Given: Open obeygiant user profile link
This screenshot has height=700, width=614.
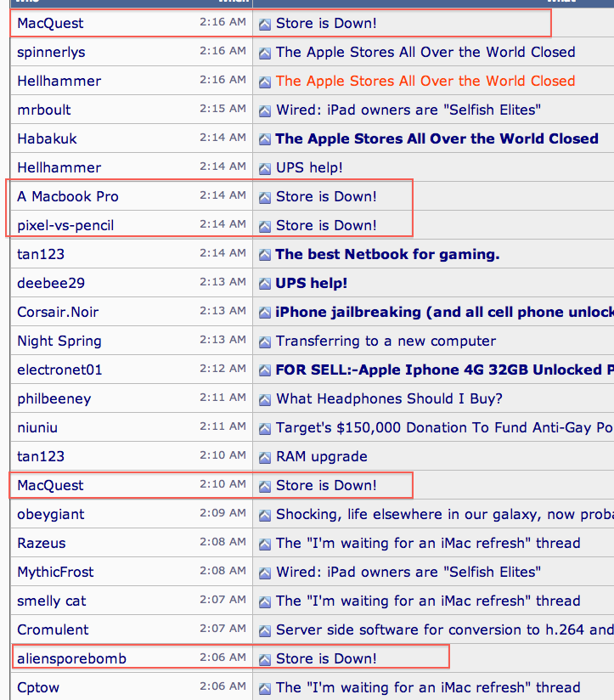Looking at the screenshot, I should click(x=50, y=515).
